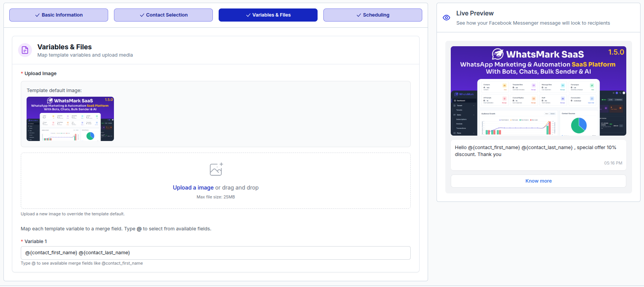The height and width of the screenshot is (287, 644).
Task: Click the Live Preview eye icon
Action: pyautogui.click(x=447, y=18)
